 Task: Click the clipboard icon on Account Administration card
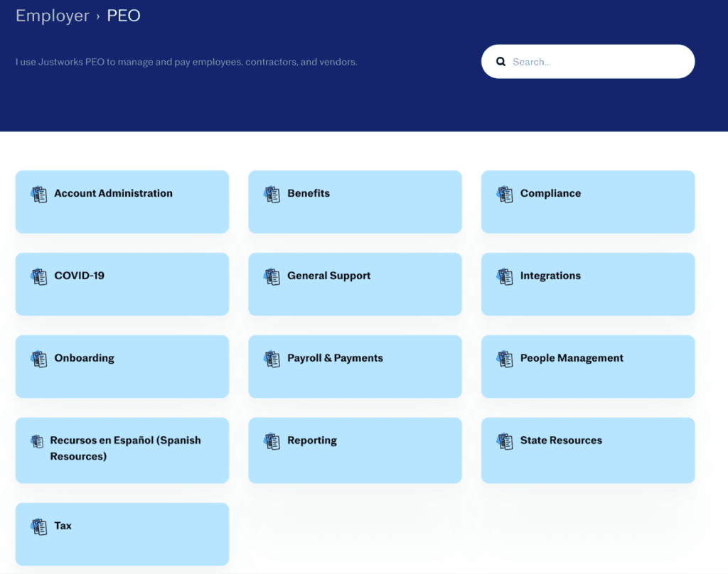(x=39, y=193)
